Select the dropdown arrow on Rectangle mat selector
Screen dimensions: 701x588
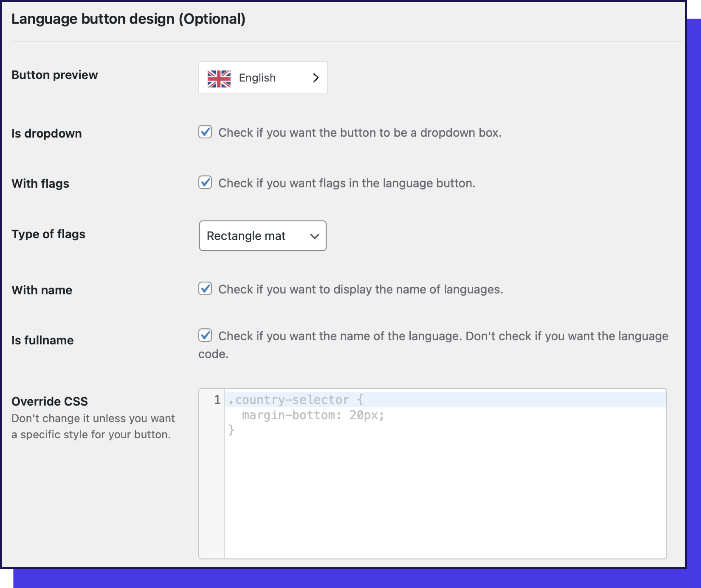pos(314,236)
